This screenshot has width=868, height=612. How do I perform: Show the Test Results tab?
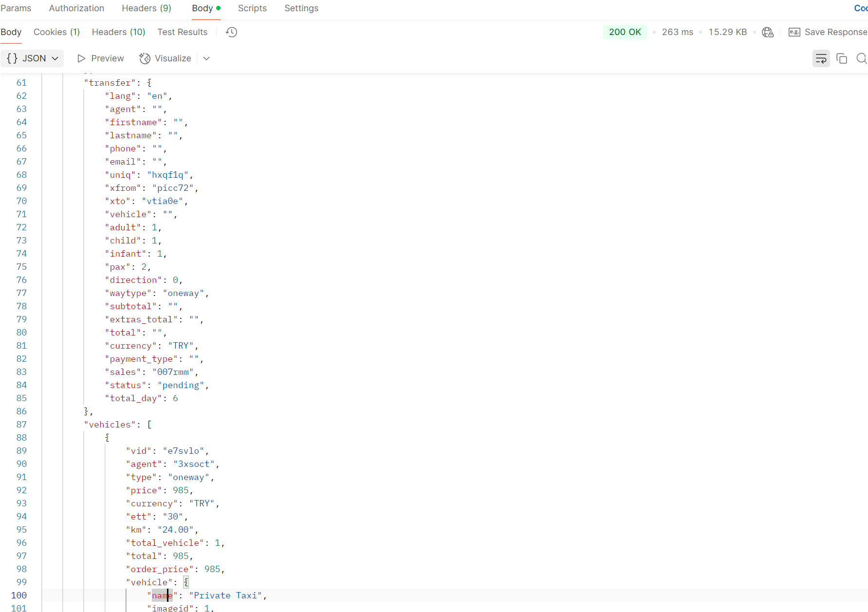[x=182, y=32]
